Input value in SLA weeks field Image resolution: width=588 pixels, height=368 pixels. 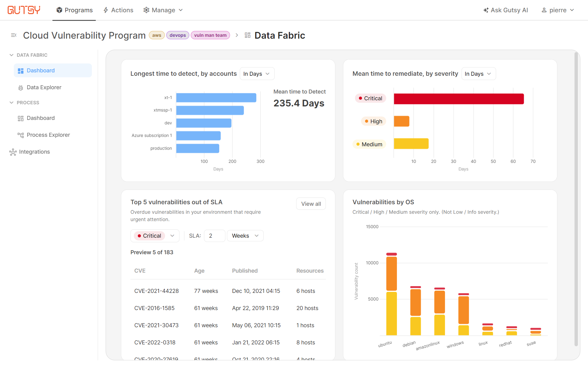pyautogui.click(x=213, y=236)
